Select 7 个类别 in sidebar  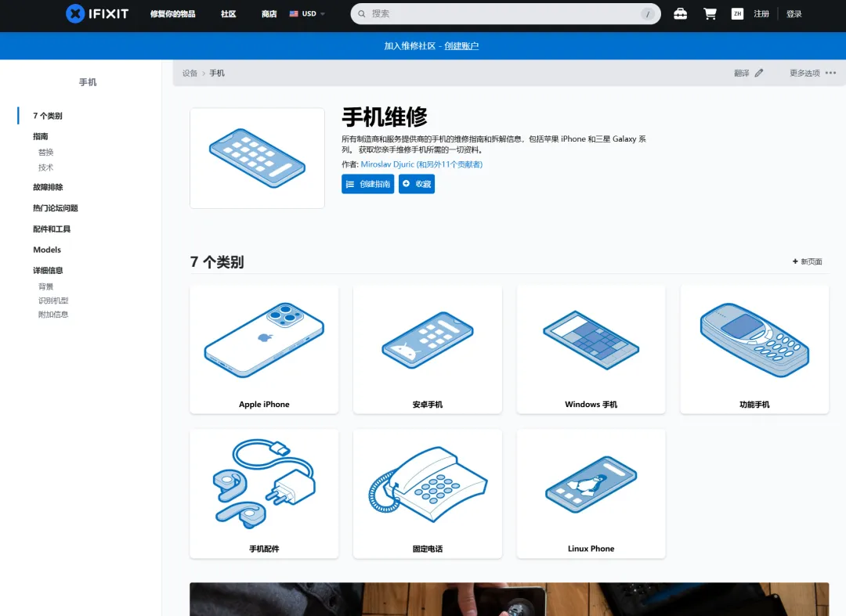click(48, 115)
